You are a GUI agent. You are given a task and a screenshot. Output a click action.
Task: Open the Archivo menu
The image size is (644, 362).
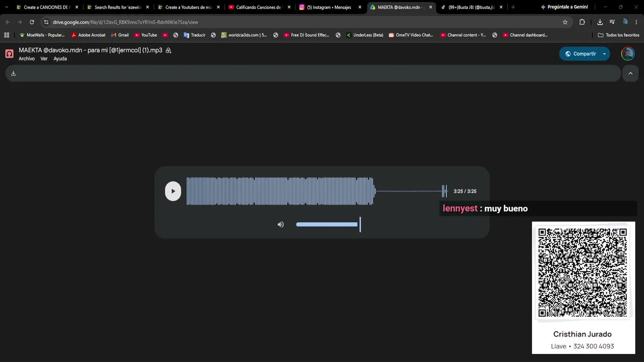tap(27, 59)
